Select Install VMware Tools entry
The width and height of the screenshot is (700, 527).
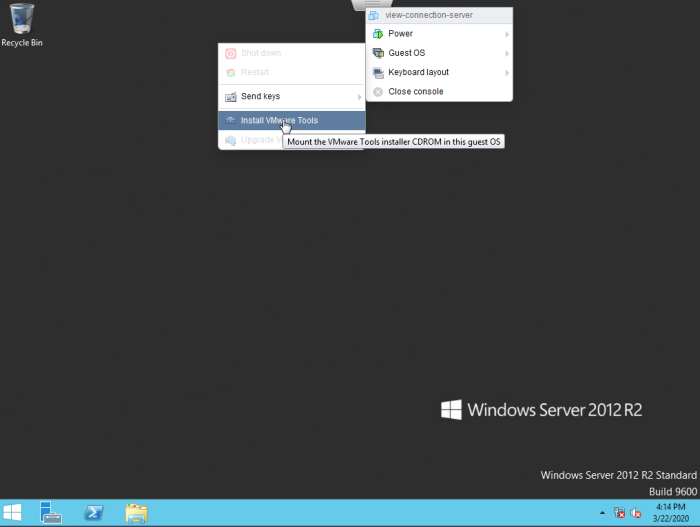coord(292,120)
